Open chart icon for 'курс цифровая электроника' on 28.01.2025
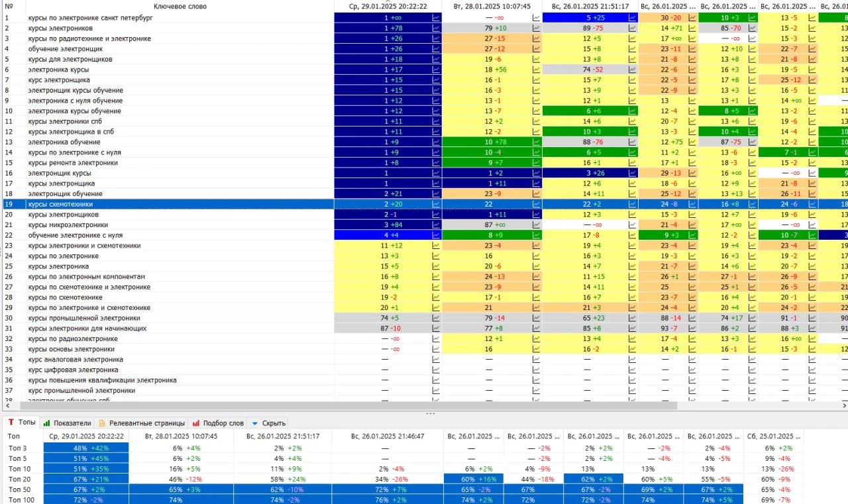848x504 pixels. pos(536,370)
